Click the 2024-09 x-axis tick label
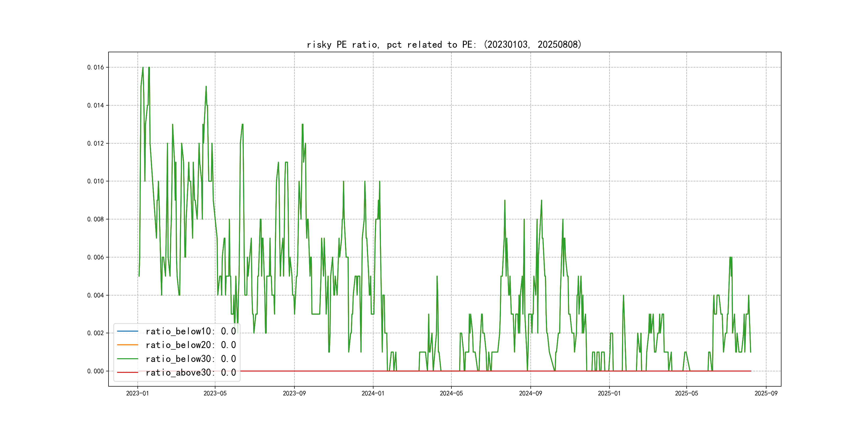This screenshot has width=868, height=434. (530, 393)
